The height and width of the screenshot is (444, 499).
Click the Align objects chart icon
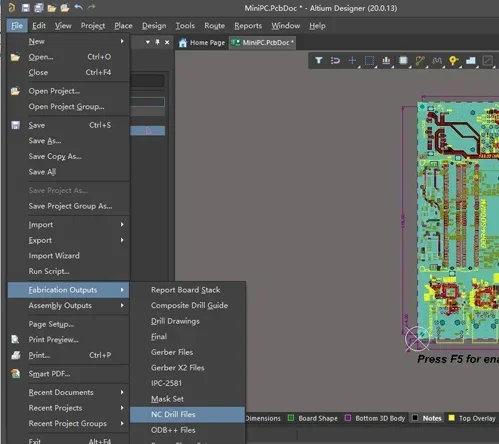pyautogui.click(x=386, y=60)
